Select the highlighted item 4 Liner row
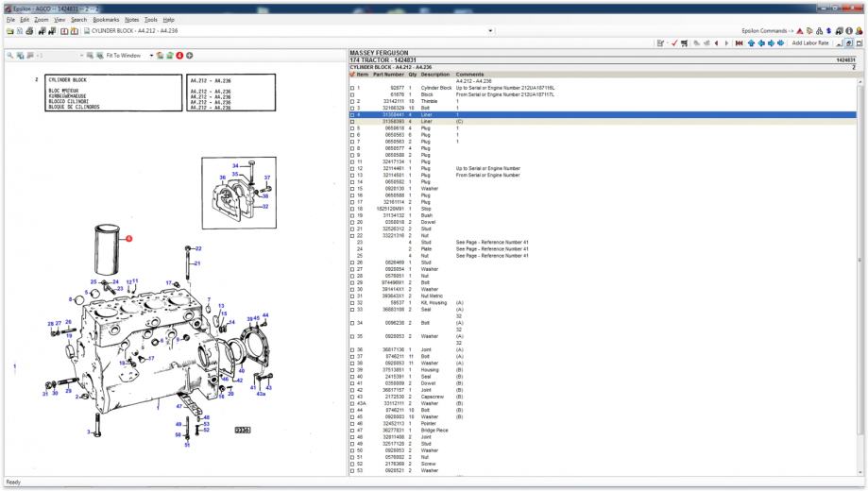Image resolution: width=868 pixels, height=491 pixels. coord(603,114)
